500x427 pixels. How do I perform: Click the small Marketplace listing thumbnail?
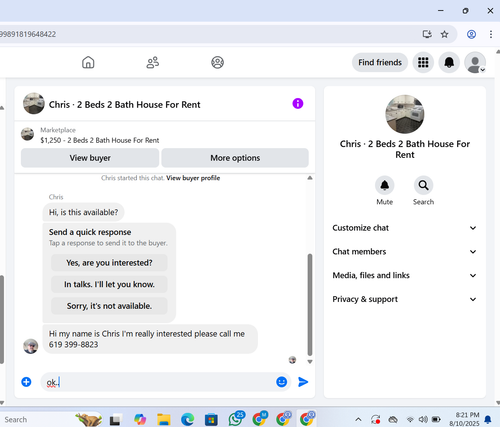pos(27,134)
